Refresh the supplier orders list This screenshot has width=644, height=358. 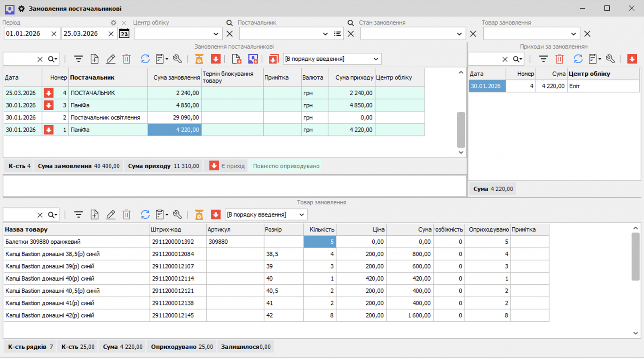coord(145,59)
